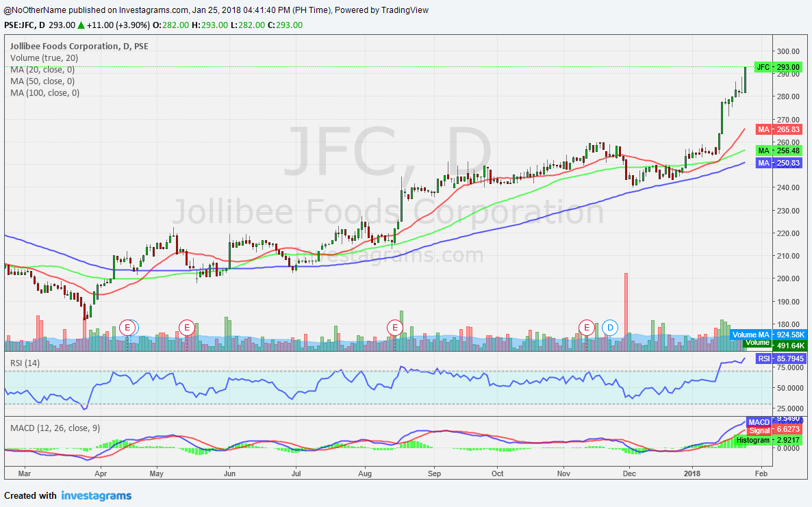Click the blue MA 250.83 label
This screenshot has height=507, width=812.
tap(777, 163)
